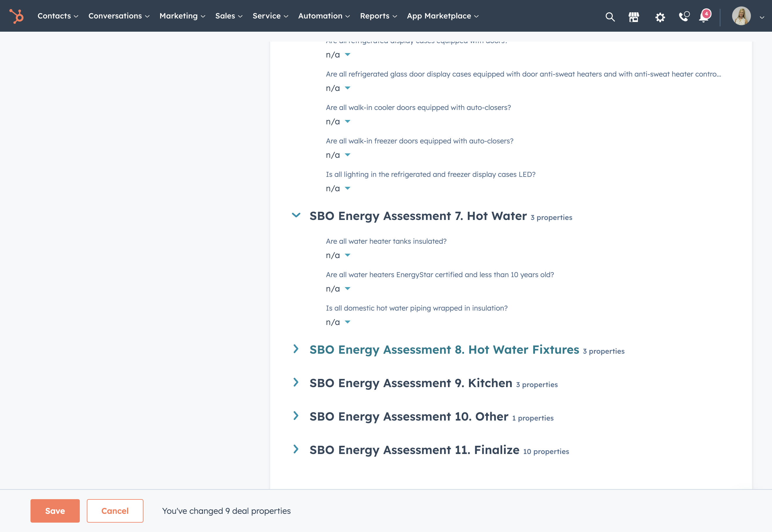
Task: Open the notifications bell icon
Action: click(705, 16)
